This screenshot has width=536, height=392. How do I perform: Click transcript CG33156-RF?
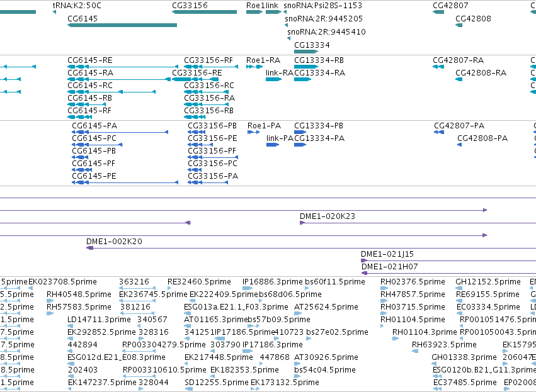[x=208, y=60]
